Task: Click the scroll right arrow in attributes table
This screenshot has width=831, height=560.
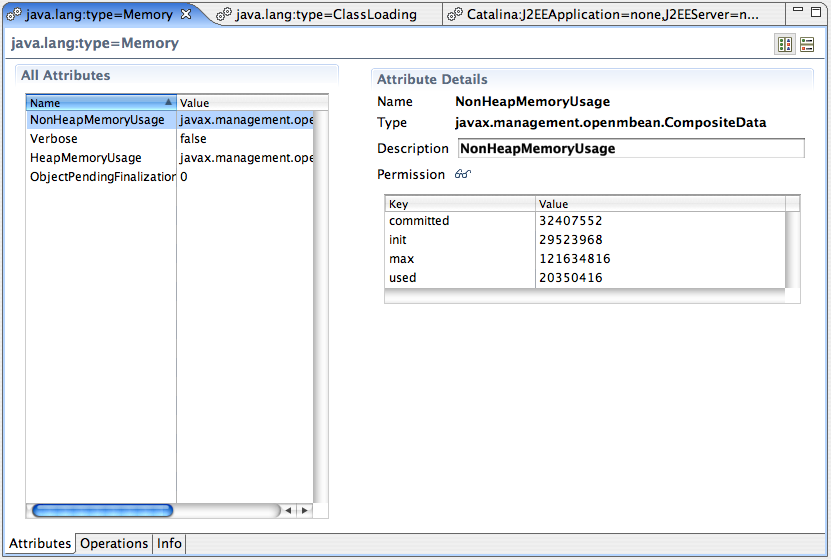Action: point(304,510)
